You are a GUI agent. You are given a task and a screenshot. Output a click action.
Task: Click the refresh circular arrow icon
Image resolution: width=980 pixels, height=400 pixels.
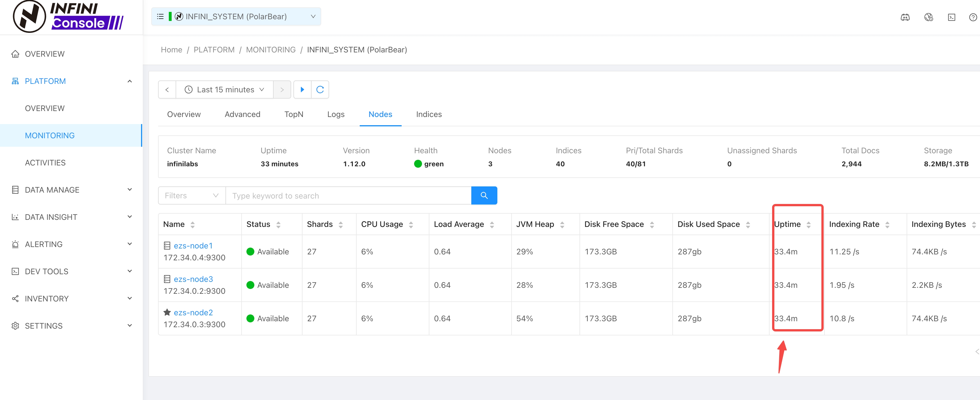click(x=320, y=90)
